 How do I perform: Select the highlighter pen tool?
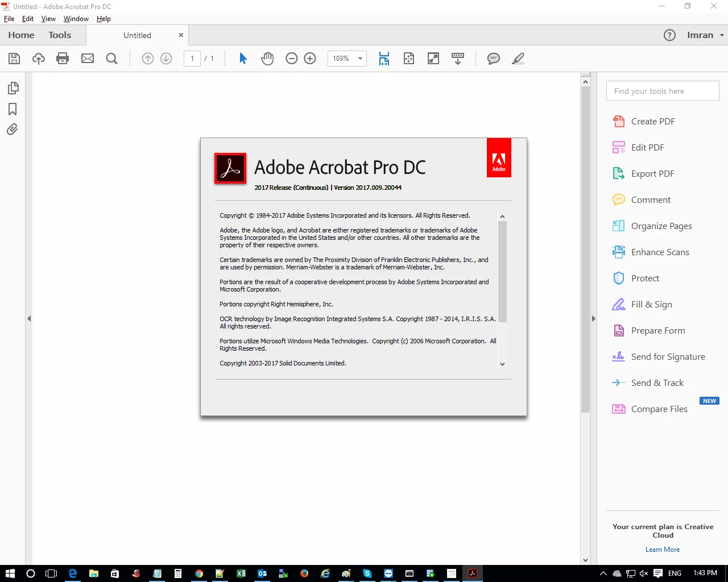[x=518, y=59]
